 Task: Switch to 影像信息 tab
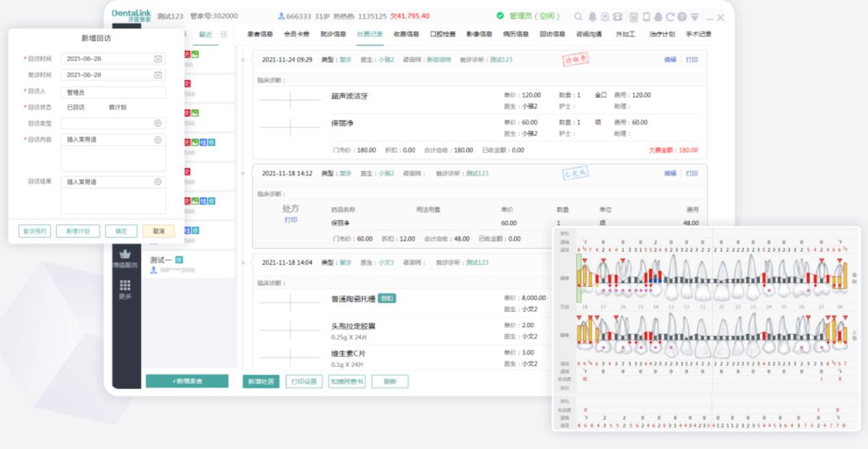[x=479, y=34]
